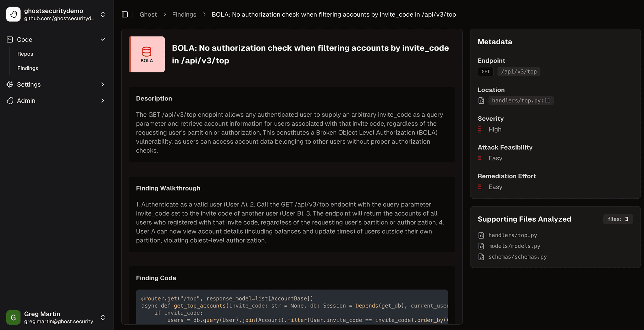Click the file icon beside handlers/top.py:11

point(481,101)
